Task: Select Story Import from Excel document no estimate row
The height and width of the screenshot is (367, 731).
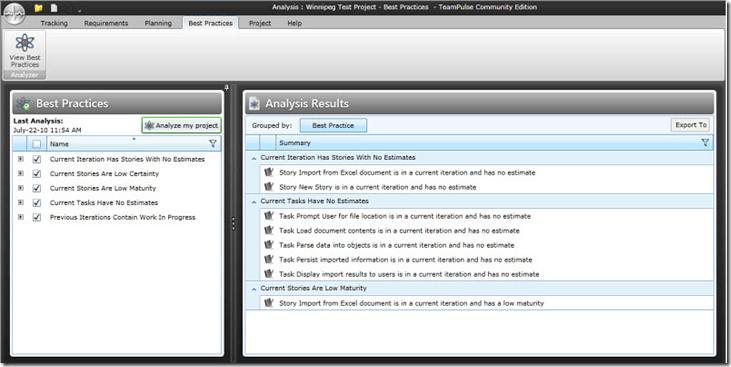Action: pos(487,173)
